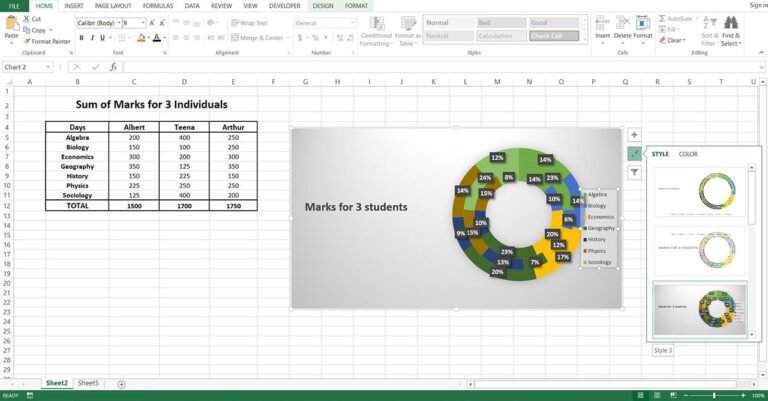Open the Name Box dropdown arrow

tap(48, 67)
